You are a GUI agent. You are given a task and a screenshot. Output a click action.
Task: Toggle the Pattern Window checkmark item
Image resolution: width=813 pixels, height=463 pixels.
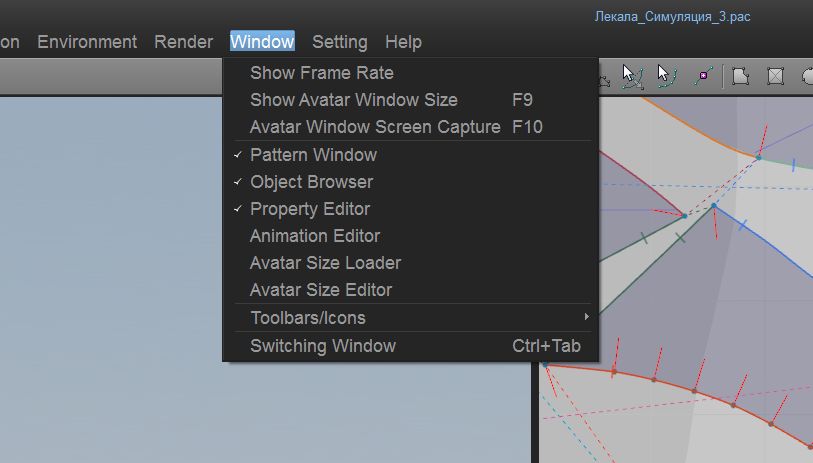tap(313, 155)
